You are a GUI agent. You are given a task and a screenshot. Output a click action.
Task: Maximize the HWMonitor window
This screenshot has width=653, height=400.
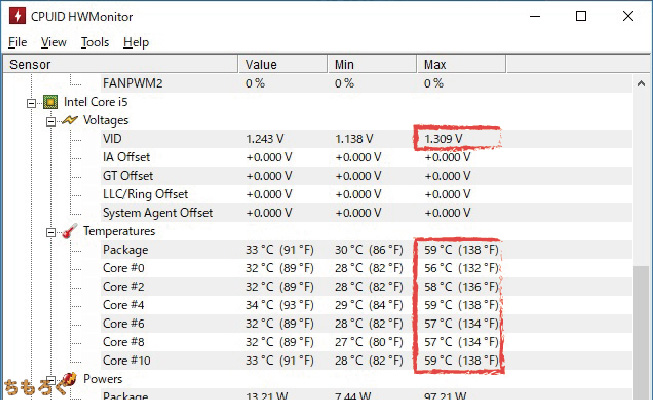581,16
